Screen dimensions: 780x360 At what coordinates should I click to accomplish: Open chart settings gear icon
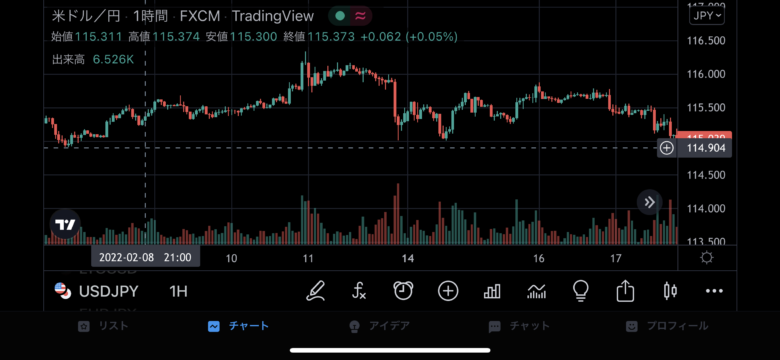click(x=706, y=258)
